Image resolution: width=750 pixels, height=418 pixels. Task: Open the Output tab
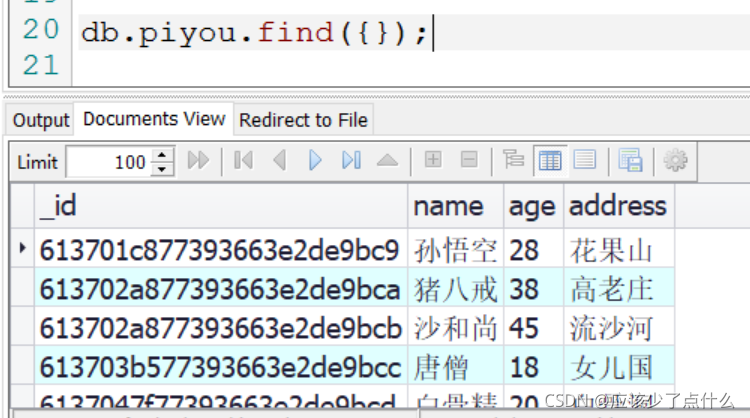[x=41, y=120]
